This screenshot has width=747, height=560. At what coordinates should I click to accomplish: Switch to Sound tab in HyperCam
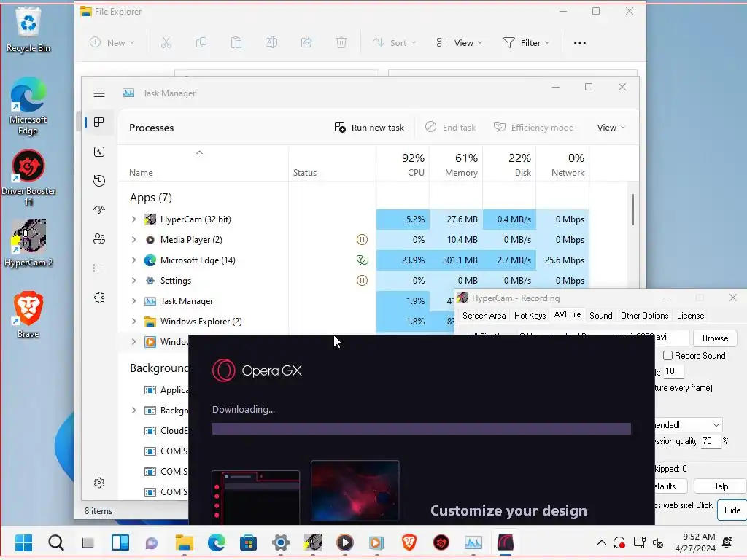pos(601,316)
